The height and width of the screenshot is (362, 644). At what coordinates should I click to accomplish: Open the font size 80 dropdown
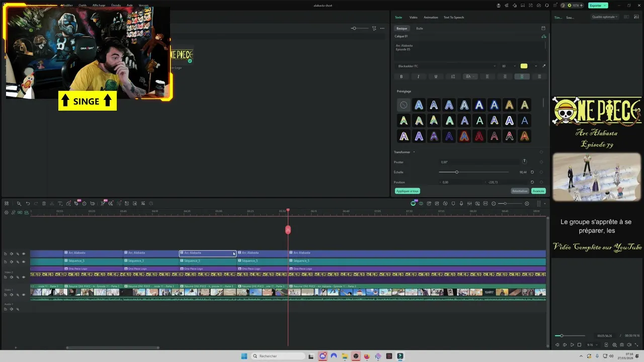pos(508,66)
